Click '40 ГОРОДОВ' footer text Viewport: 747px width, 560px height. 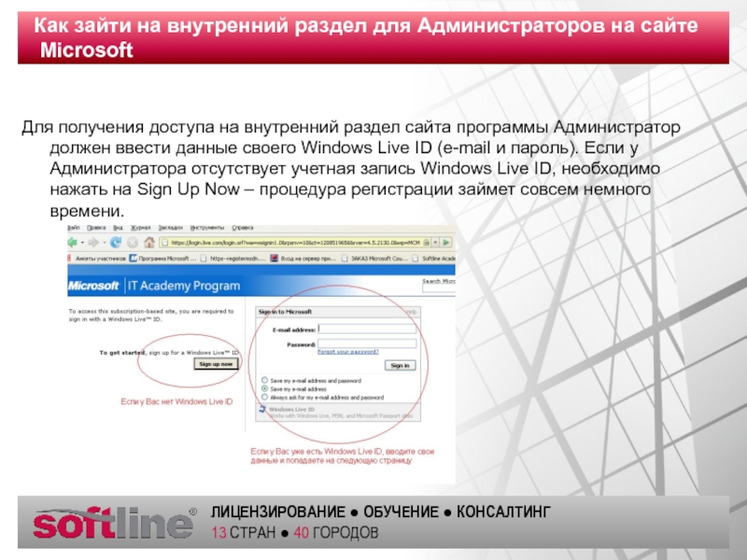coord(336,532)
